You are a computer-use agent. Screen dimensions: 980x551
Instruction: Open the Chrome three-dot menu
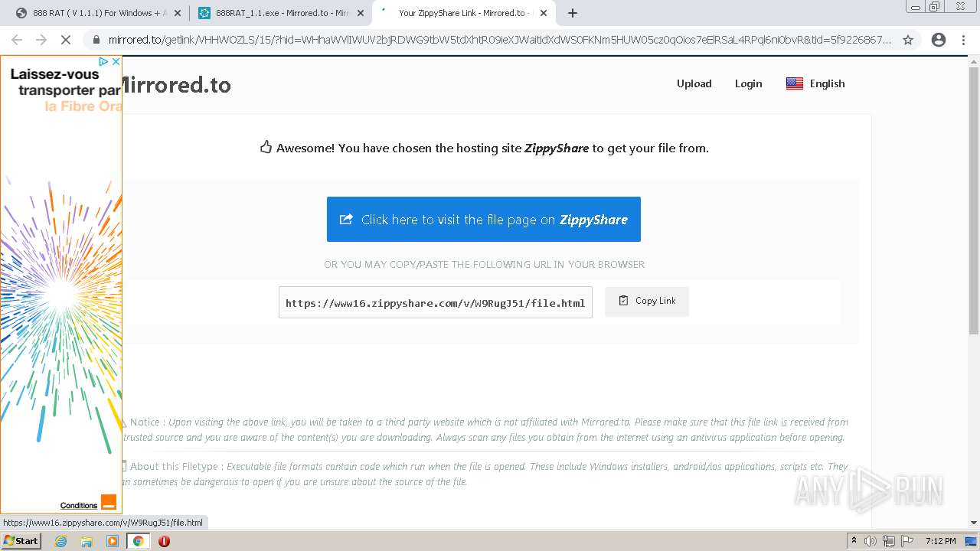click(x=963, y=40)
